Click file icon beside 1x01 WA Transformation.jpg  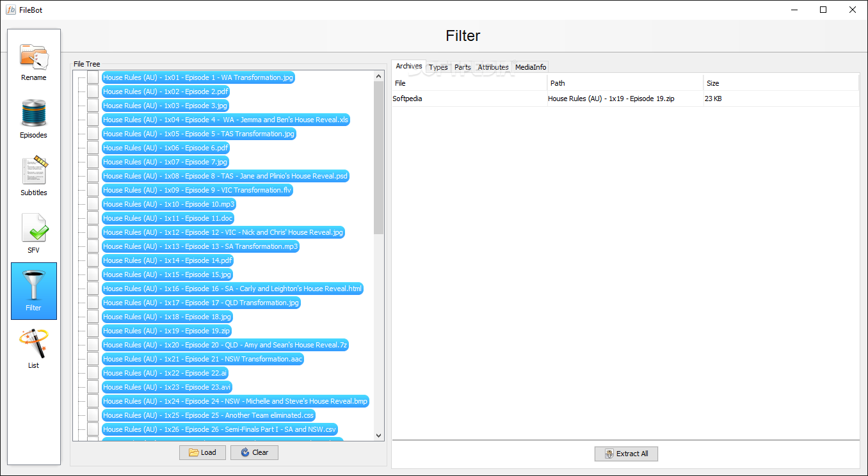pos(93,77)
